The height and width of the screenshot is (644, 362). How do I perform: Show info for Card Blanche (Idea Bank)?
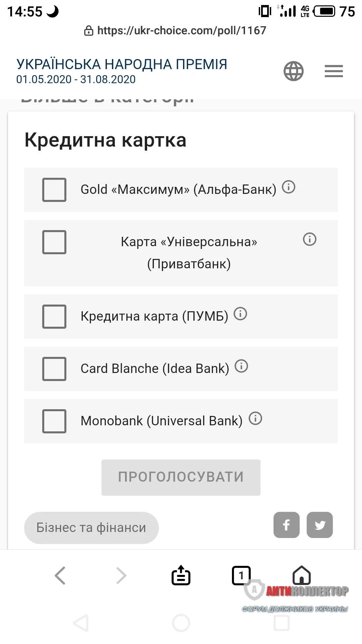(x=241, y=366)
